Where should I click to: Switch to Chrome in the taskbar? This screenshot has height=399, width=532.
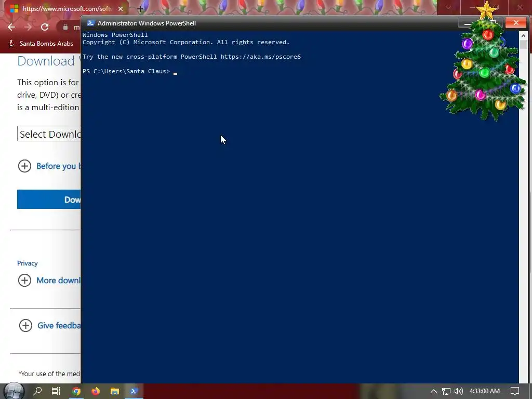coord(77,391)
